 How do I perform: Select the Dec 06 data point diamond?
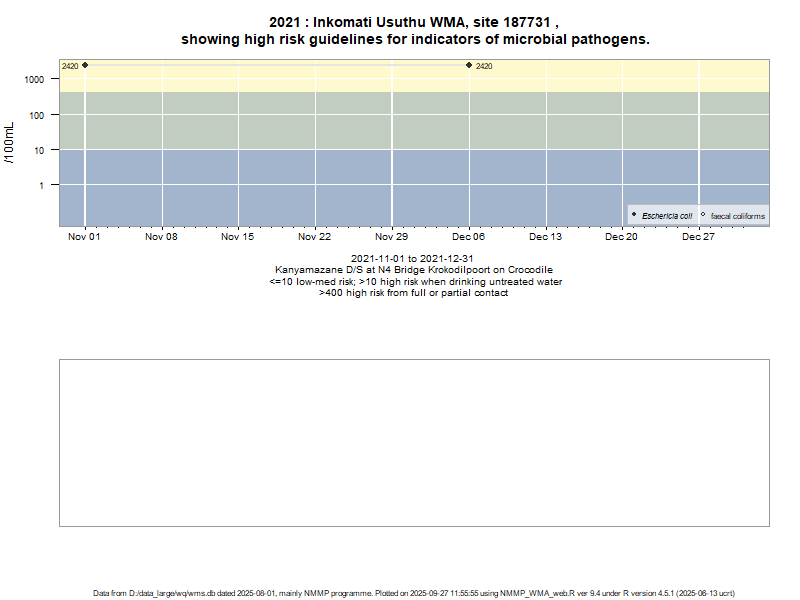pyautogui.click(x=469, y=65)
